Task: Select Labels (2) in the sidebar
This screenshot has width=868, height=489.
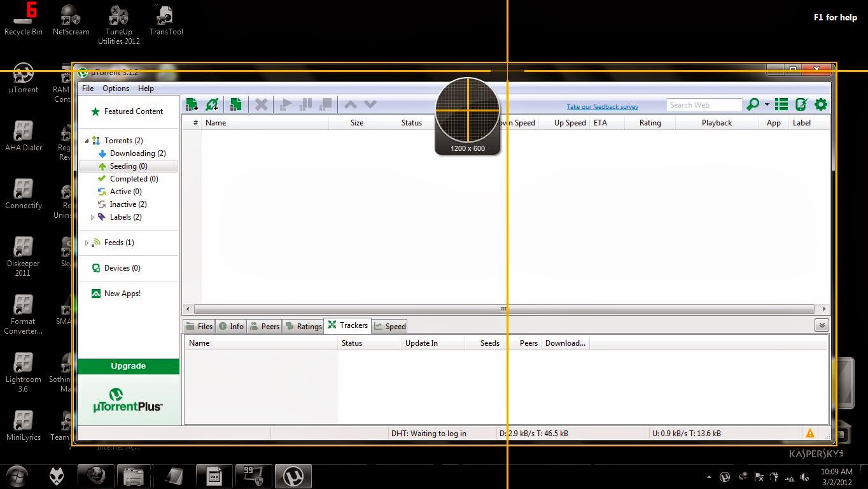Action: pos(125,217)
